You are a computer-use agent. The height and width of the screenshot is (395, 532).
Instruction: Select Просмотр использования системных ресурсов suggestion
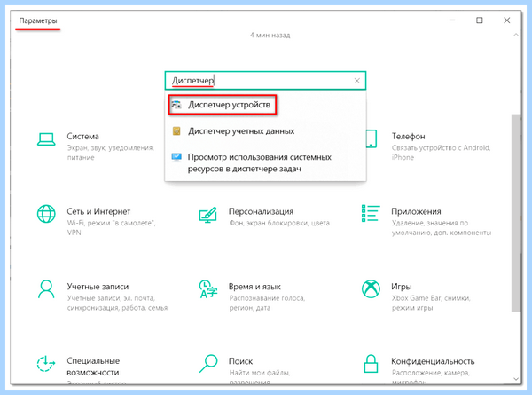coord(265,162)
